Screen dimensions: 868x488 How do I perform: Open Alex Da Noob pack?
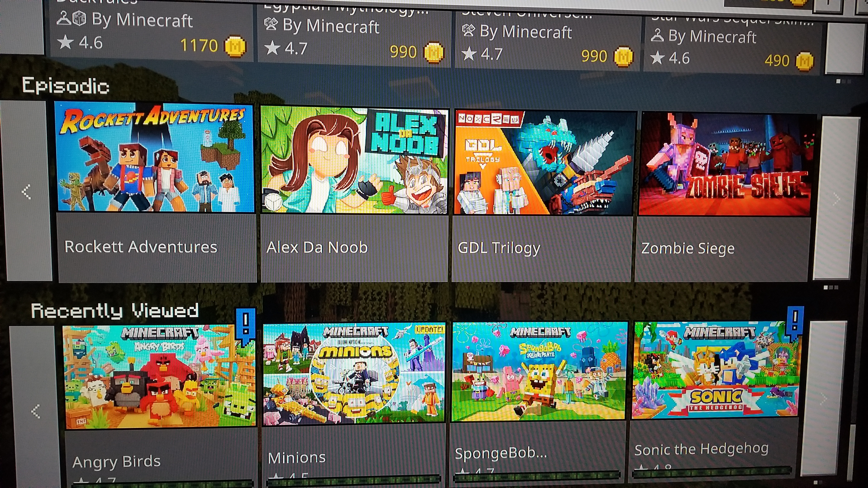355,160
